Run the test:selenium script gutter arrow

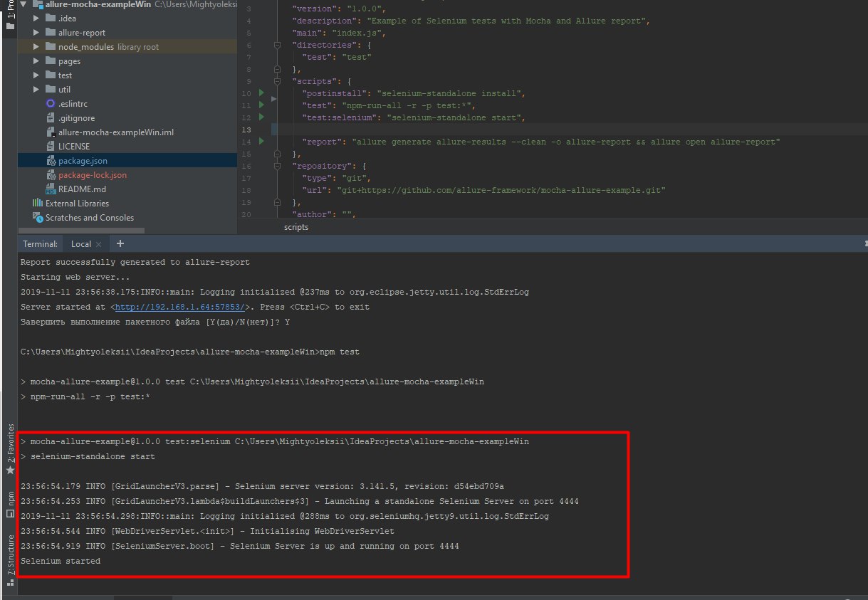[x=261, y=117]
